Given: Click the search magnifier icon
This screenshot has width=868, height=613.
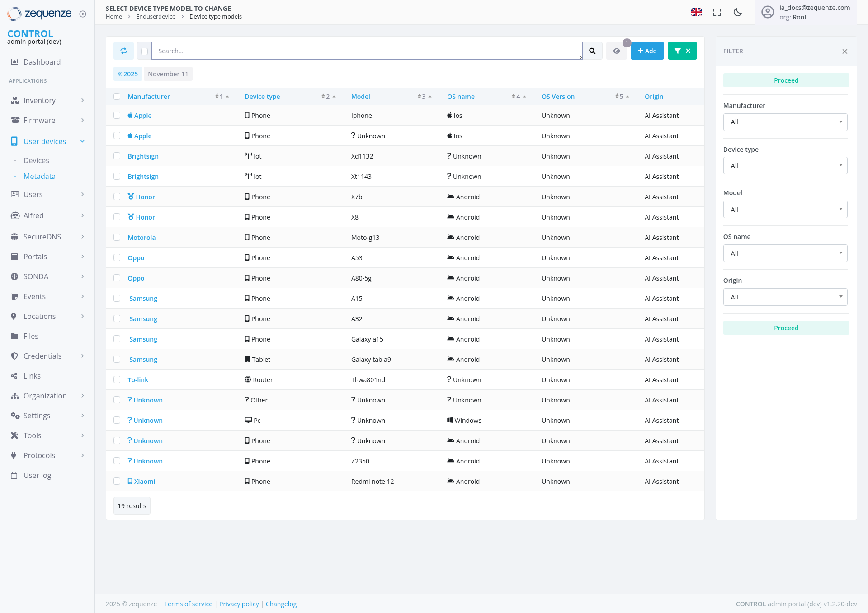Looking at the screenshot, I should pos(593,51).
